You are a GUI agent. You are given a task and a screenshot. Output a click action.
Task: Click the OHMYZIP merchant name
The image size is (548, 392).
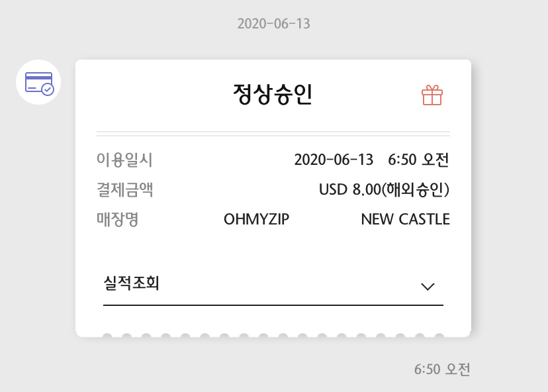pyautogui.click(x=257, y=219)
